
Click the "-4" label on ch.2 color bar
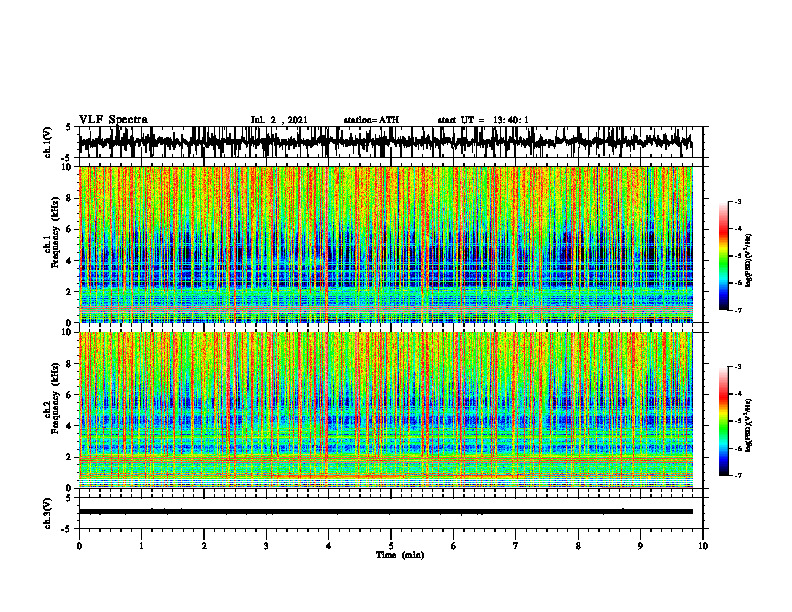point(738,394)
